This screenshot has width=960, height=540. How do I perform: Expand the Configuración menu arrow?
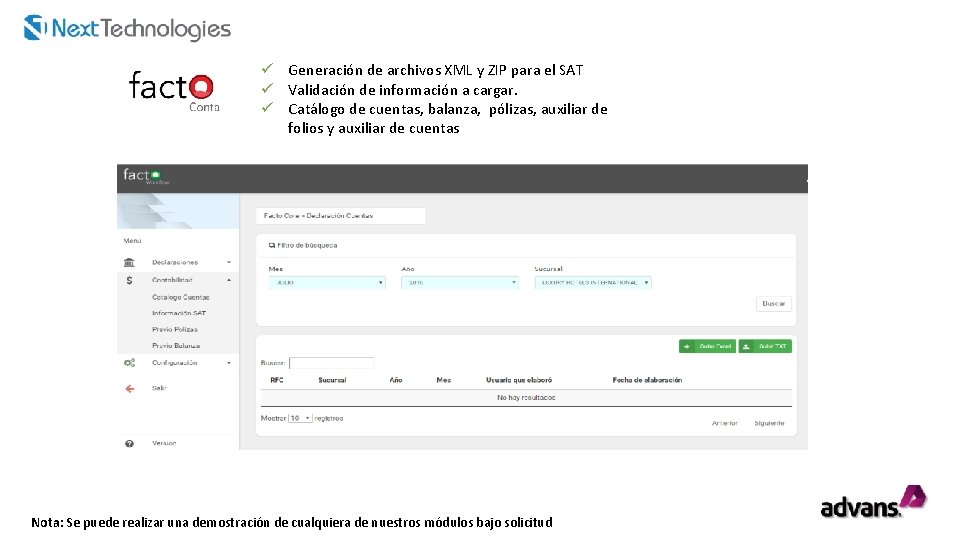[x=229, y=363]
